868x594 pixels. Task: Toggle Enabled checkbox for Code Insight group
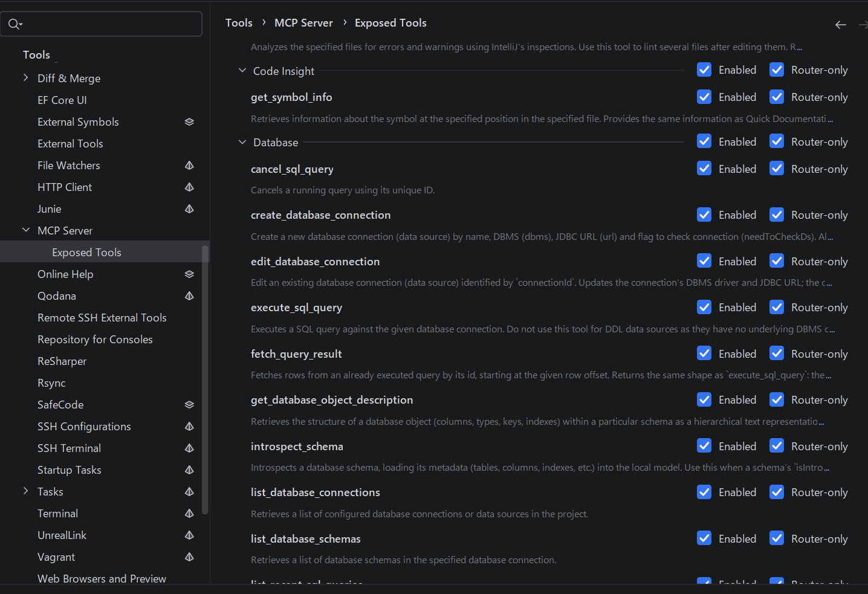click(x=704, y=70)
